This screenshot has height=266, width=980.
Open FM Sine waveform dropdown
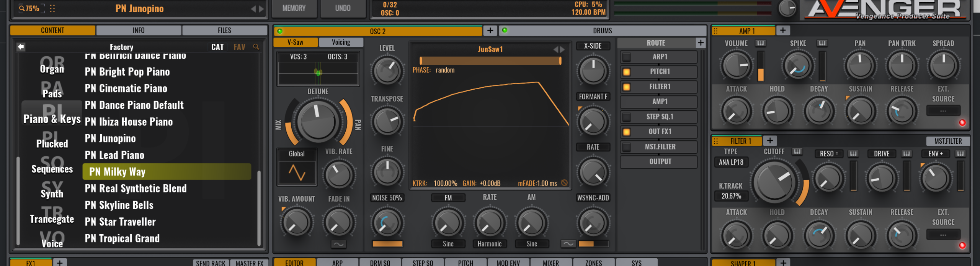448,244
